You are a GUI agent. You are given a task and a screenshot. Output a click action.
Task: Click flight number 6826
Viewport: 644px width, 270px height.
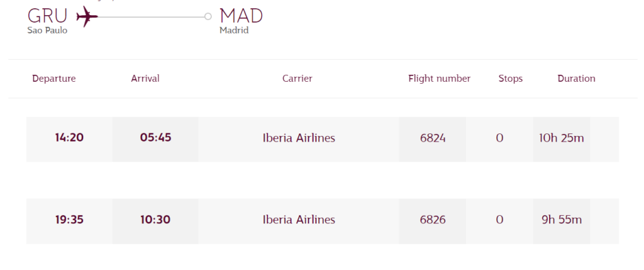[433, 220]
